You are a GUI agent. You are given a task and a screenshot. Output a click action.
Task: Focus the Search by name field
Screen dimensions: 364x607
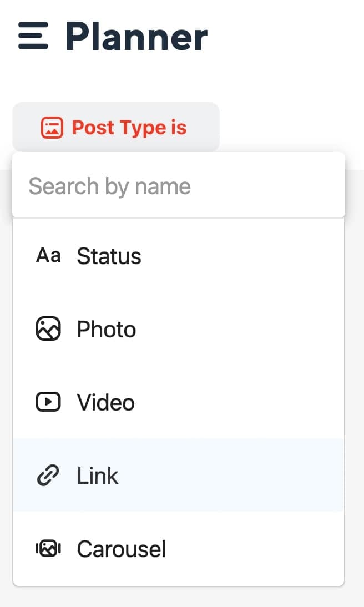179,186
